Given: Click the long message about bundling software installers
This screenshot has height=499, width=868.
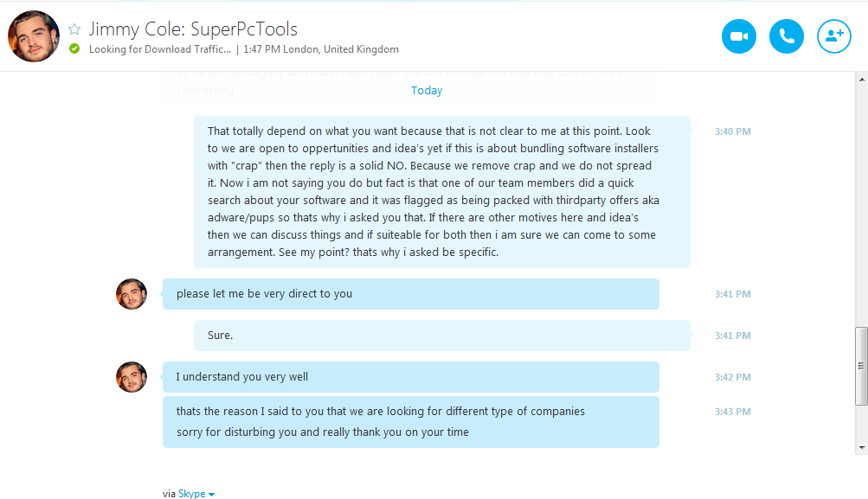Looking at the screenshot, I should (x=441, y=192).
